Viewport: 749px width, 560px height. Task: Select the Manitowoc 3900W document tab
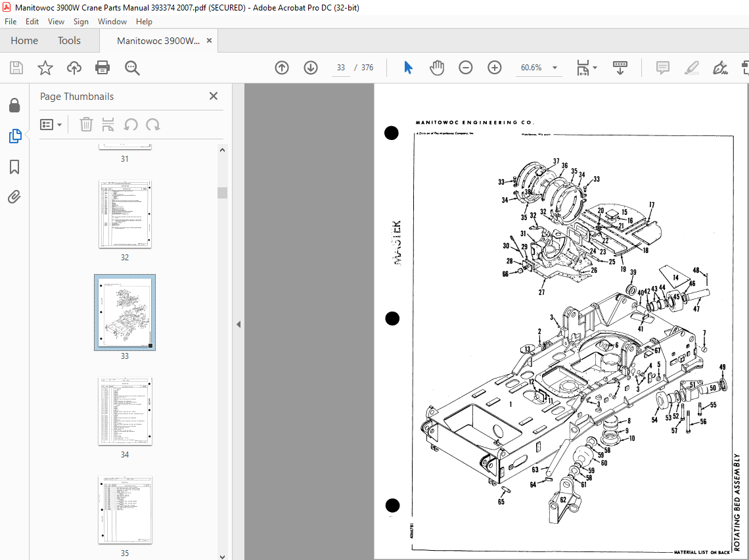pos(158,41)
